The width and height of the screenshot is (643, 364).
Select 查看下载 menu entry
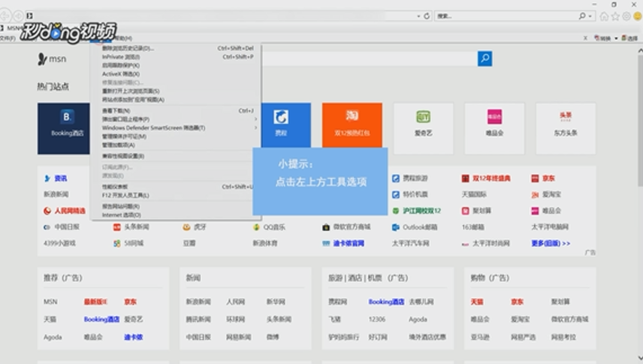pos(176,110)
